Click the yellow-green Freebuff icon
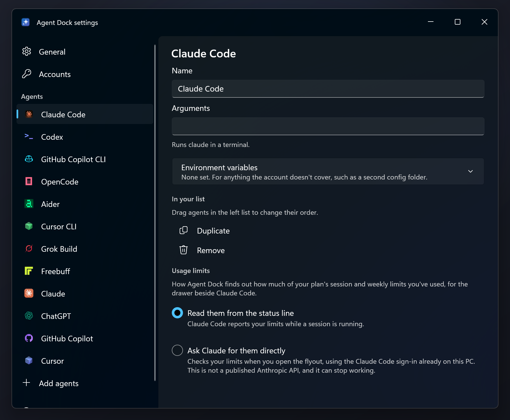Image resolution: width=510 pixels, height=420 pixels. tap(29, 271)
